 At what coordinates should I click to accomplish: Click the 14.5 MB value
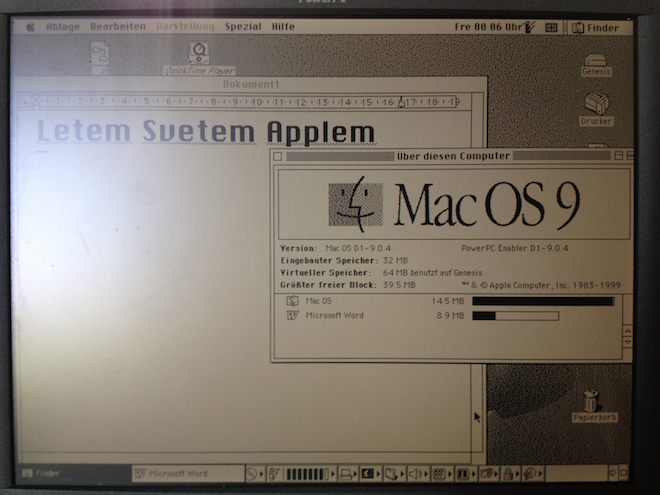pyautogui.click(x=447, y=301)
